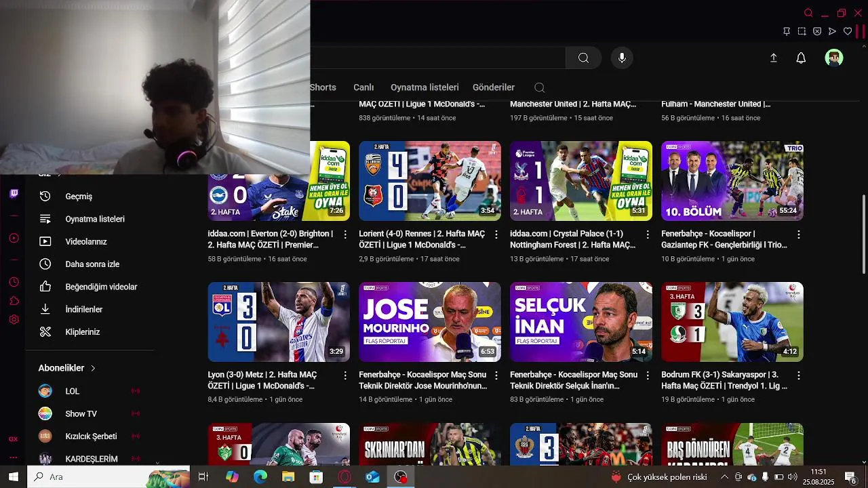This screenshot has width=868, height=488.
Task: Open options for Fenerbahçe Kocaelispor Trio video
Action: tap(798, 235)
